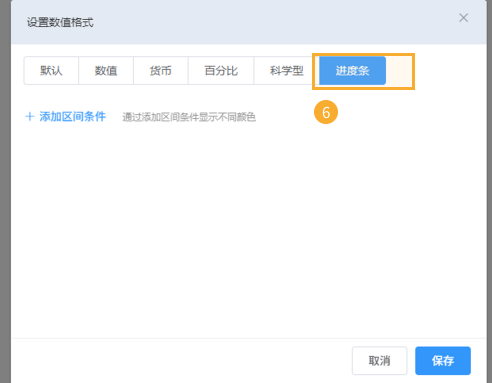
Task: Click the 取消 button
Action: [379, 361]
